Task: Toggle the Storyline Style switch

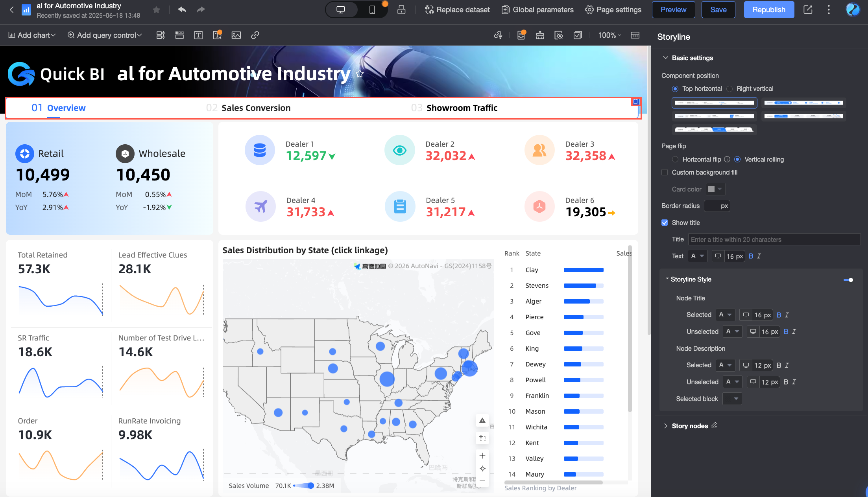Action: tap(848, 280)
